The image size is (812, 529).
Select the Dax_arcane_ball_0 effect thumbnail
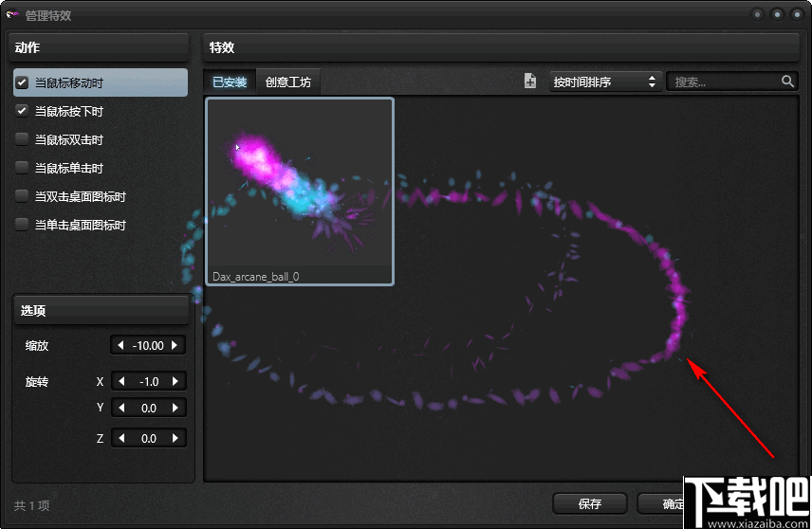pos(300,191)
